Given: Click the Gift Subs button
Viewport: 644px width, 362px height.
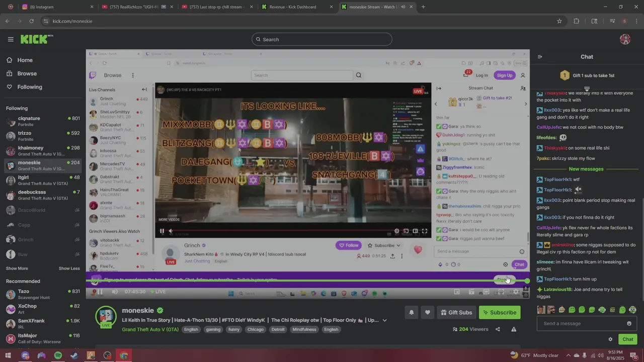Looking at the screenshot, I should [x=456, y=312].
